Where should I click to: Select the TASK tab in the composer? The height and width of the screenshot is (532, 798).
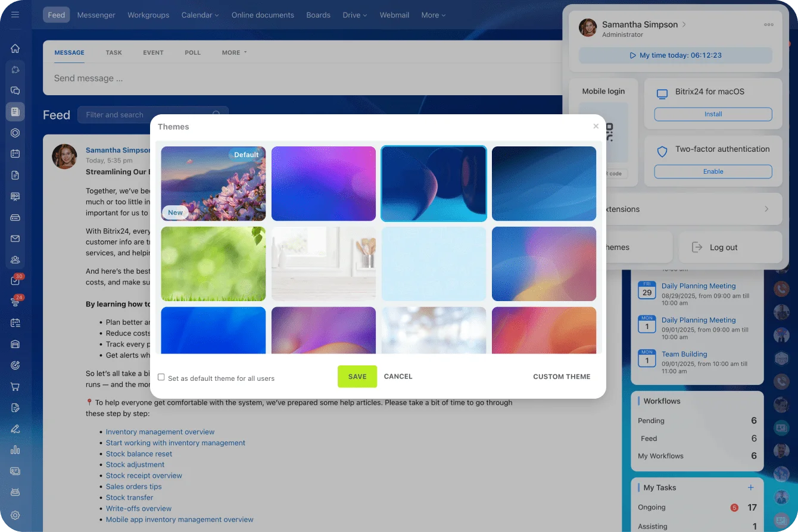[x=114, y=52]
